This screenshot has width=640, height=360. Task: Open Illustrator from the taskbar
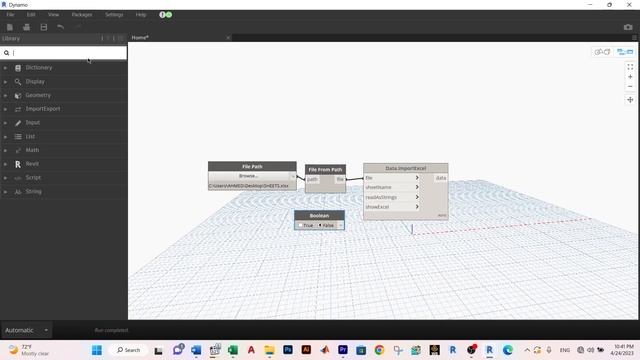point(306,350)
